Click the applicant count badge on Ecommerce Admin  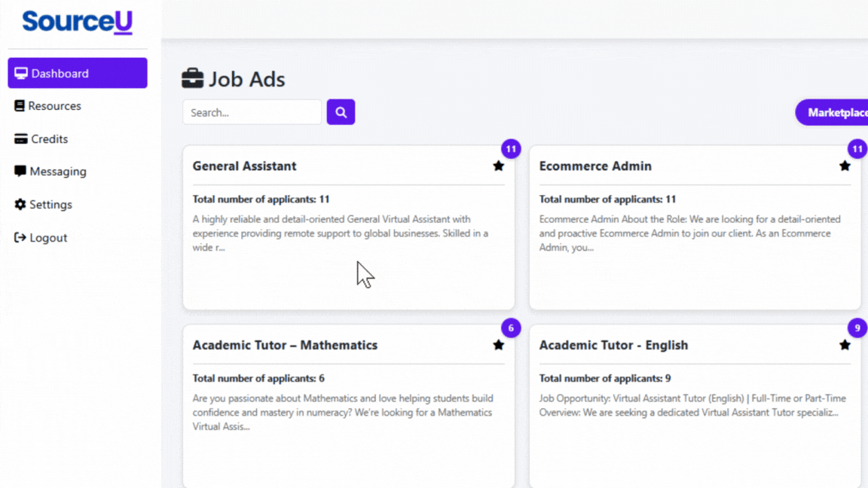[x=857, y=149]
